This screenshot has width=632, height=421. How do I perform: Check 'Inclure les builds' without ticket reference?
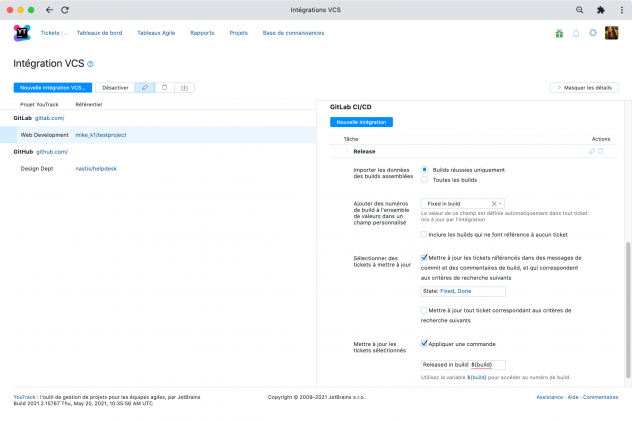(x=424, y=234)
